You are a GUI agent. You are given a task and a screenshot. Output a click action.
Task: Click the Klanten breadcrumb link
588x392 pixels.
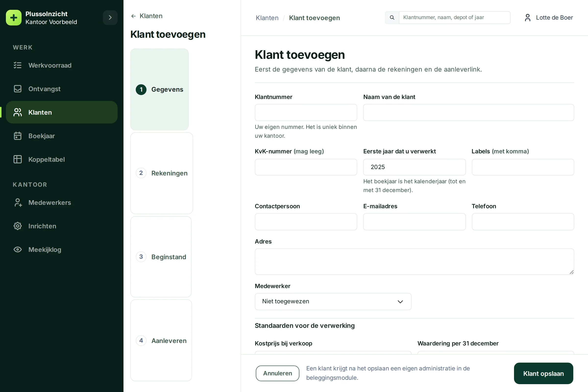(x=267, y=18)
